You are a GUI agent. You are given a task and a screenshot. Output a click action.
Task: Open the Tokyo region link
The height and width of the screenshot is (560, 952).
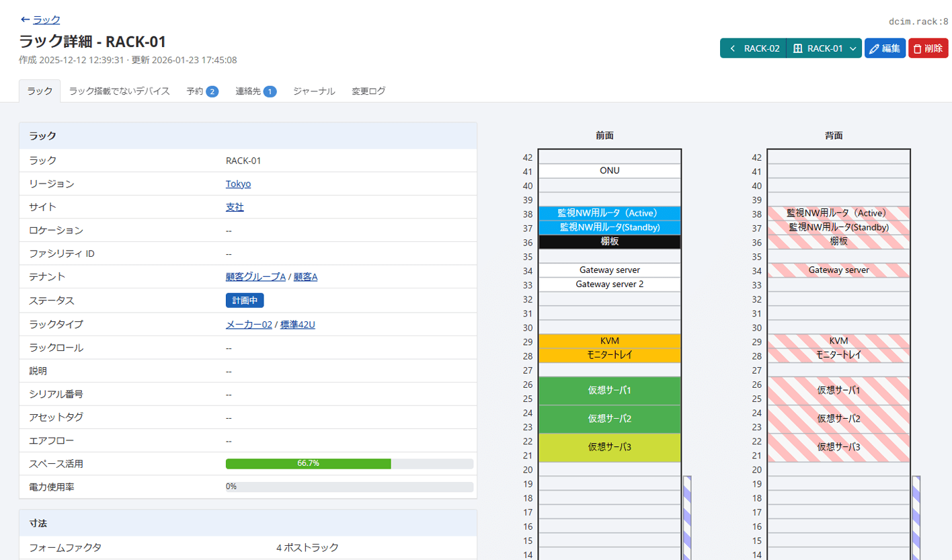(238, 184)
